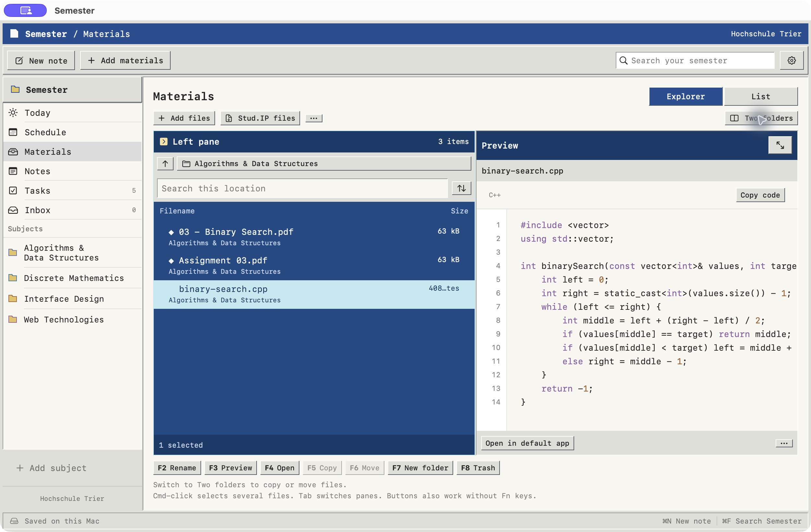Open Schedule in the sidebar
The image size is (811, 532).
(x=73, y=132)
